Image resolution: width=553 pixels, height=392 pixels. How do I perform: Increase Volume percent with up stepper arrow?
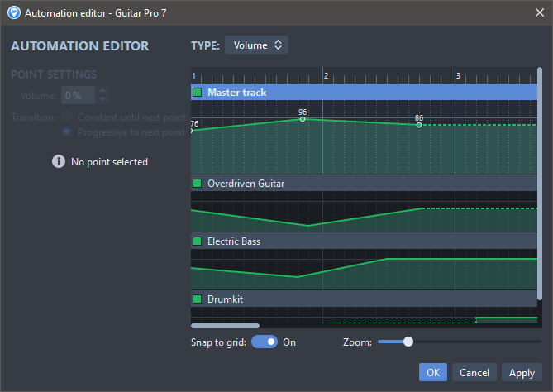click(x=102, y=91)
